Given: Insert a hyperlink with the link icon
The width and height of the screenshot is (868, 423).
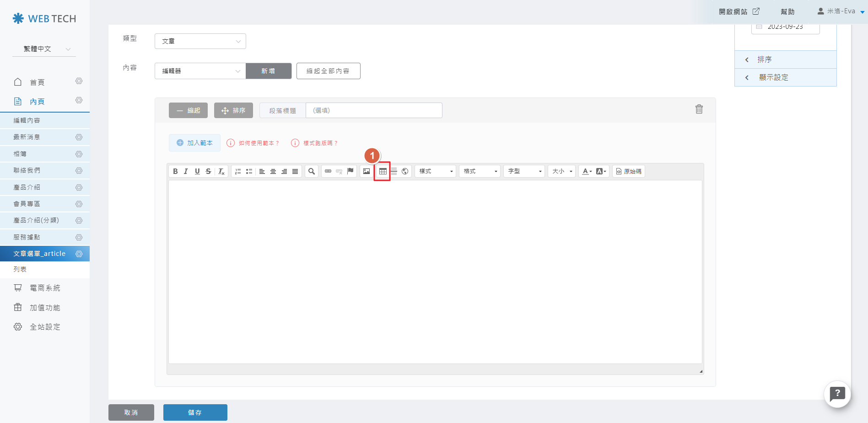Looking at the screenshot, I should [328, 171].
